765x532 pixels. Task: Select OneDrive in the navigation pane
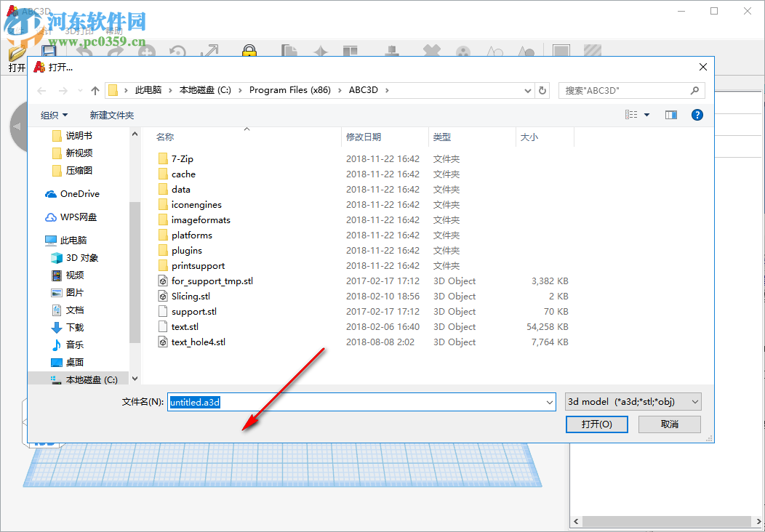(x=72, y=193)
